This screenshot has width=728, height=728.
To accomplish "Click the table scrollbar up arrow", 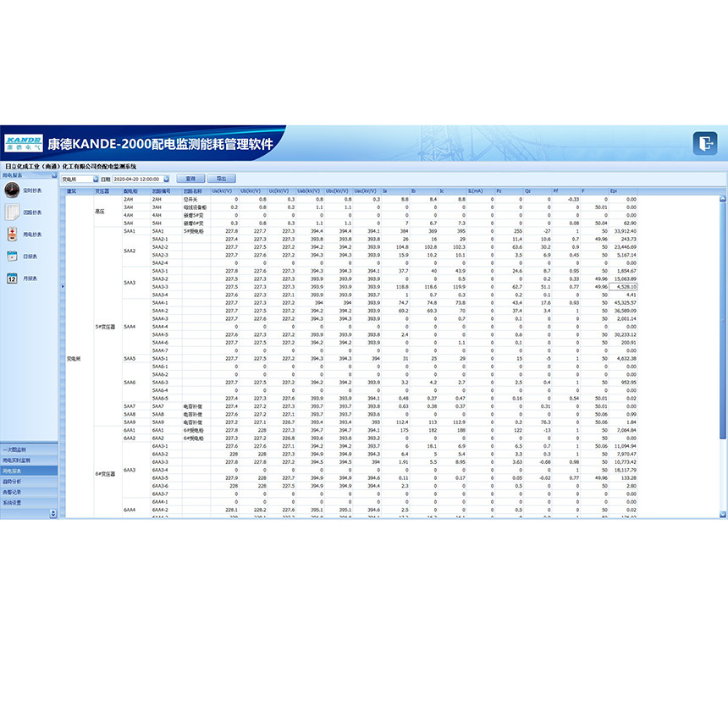I will [x=722, y=199].
